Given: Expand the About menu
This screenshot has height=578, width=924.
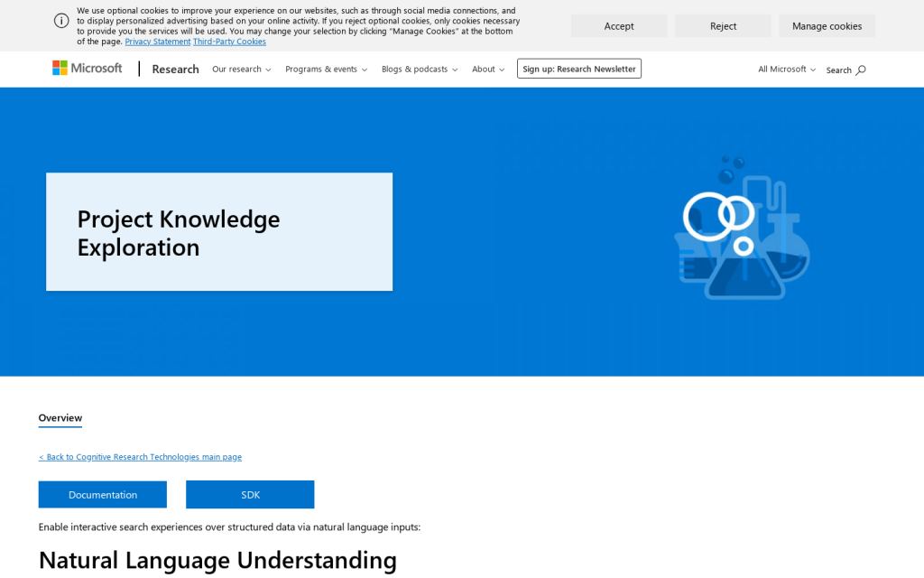Looking at the screenshot, I should click(488, 69).
